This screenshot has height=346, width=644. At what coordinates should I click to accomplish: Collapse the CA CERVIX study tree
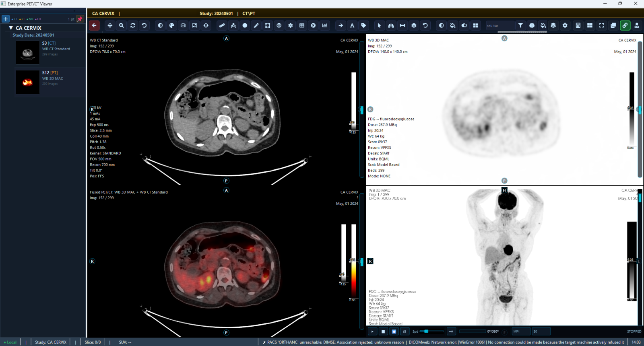tap(11, 28)
